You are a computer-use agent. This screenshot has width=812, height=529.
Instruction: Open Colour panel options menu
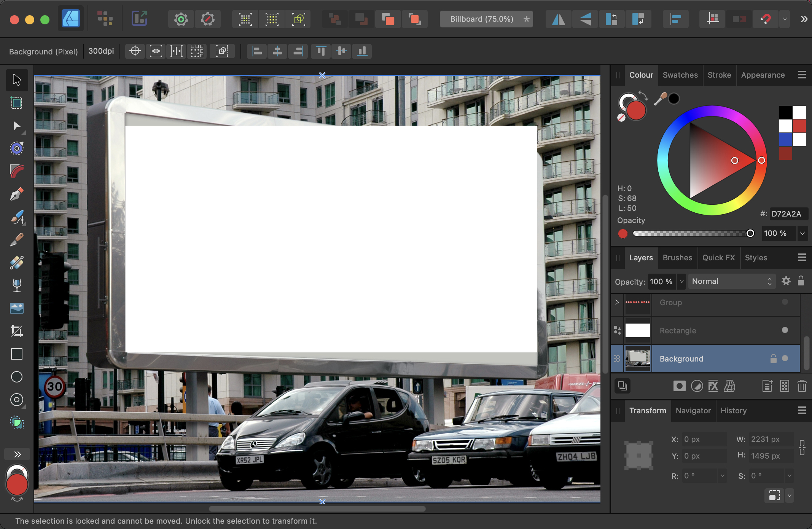pos(802,75)
